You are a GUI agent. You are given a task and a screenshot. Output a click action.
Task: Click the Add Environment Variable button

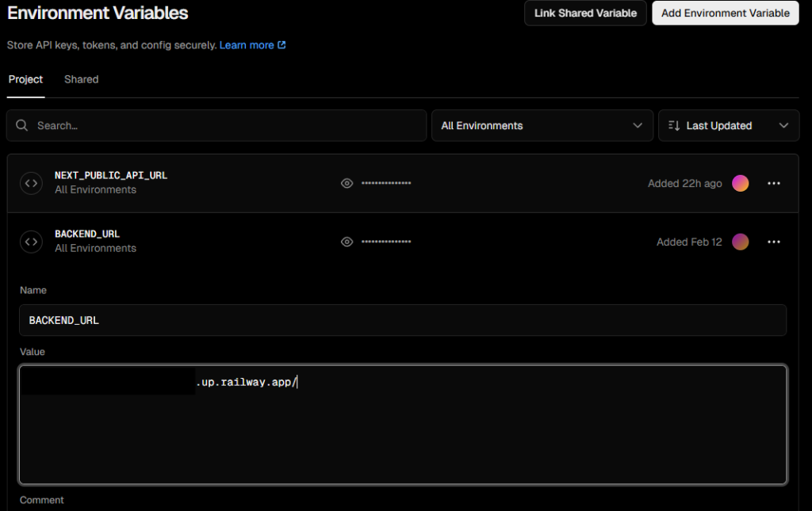pos(725,13)
